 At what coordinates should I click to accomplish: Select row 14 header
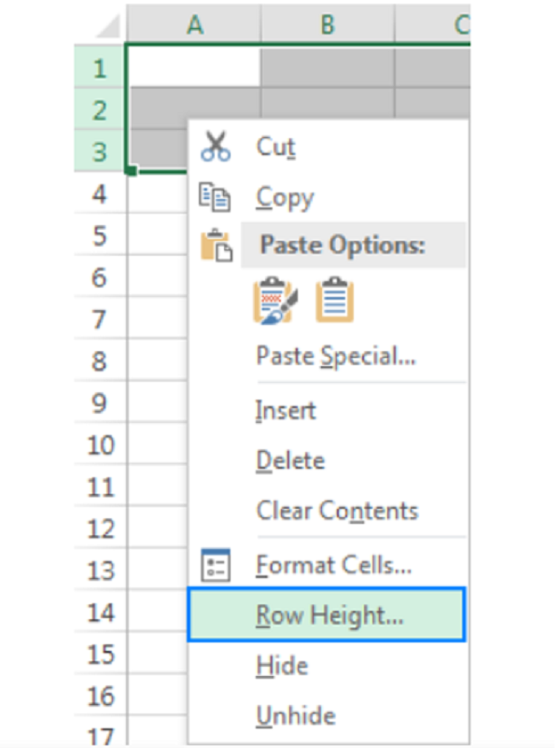pyautogui.click(x=100, y=613)
